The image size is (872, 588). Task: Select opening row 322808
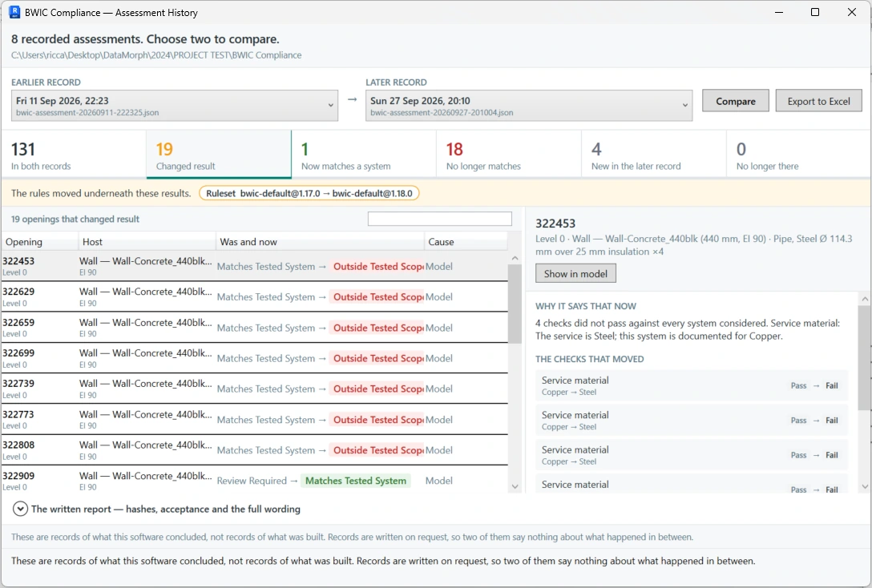[255, 450]
